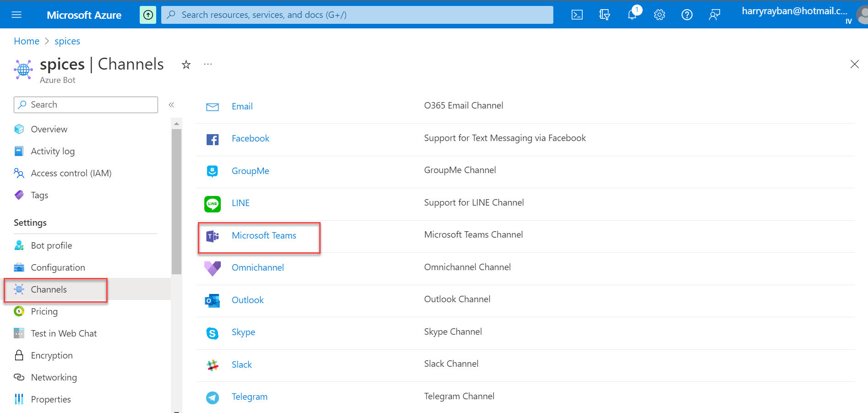Click the Microsoft Teams channel icon

click(213, 236)
